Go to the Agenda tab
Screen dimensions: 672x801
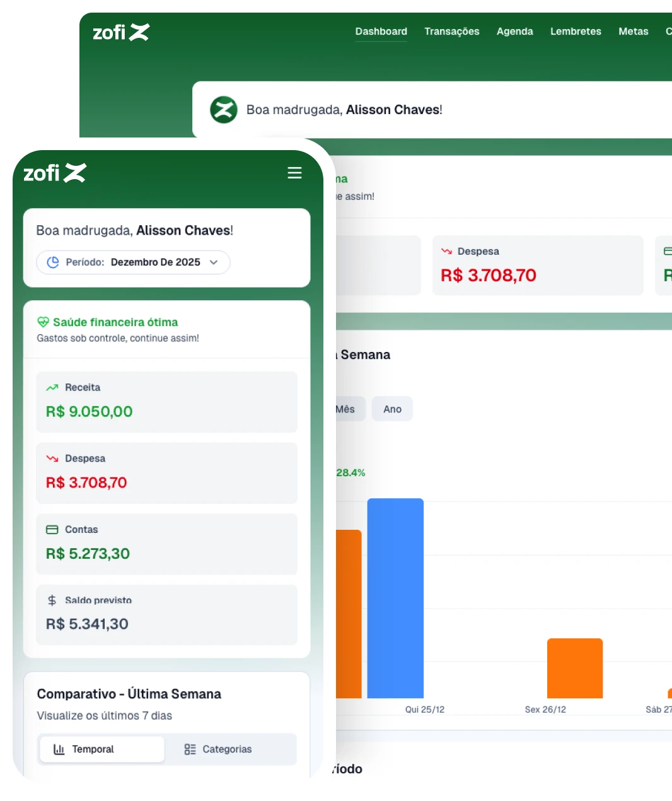pyautogui.click(x=514, y=32)
